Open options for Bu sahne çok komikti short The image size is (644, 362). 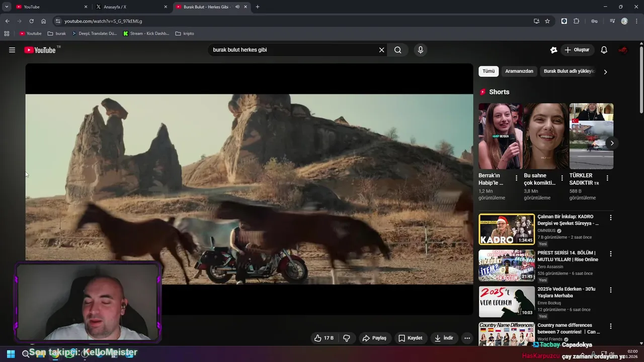pyautogui.click(x=562, y=178)
